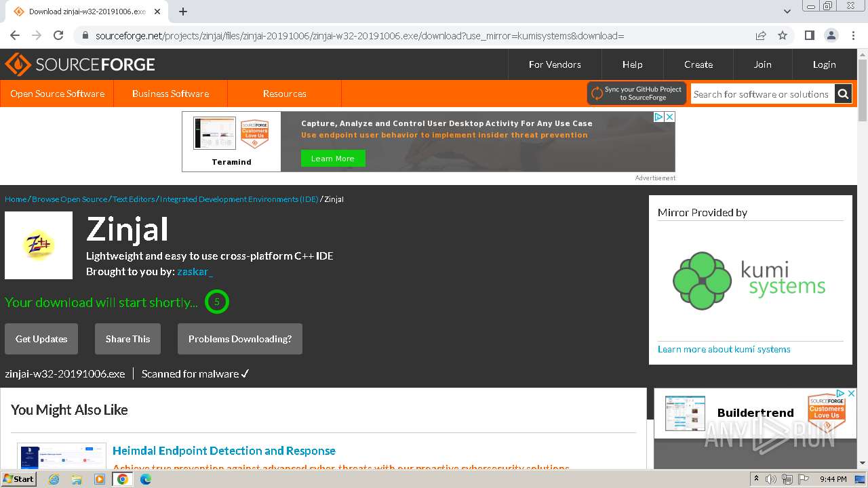This screenshot has width=868, height=488.
Task: Click the download countdown circle
Action: click(217, 302)
